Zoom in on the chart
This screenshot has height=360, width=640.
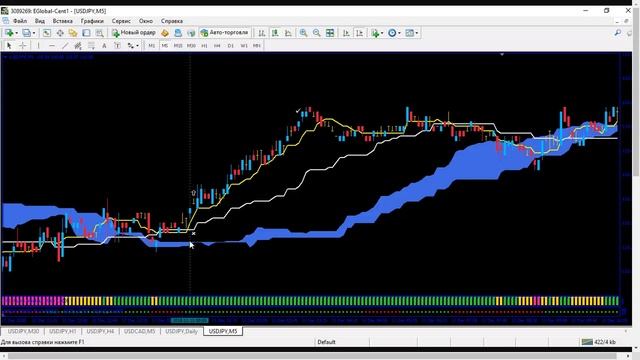point(303,33)
